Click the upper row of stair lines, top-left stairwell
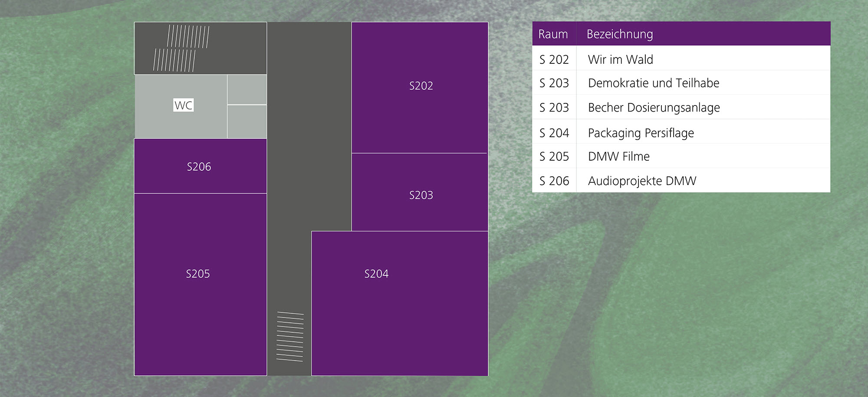 point(188,36)
